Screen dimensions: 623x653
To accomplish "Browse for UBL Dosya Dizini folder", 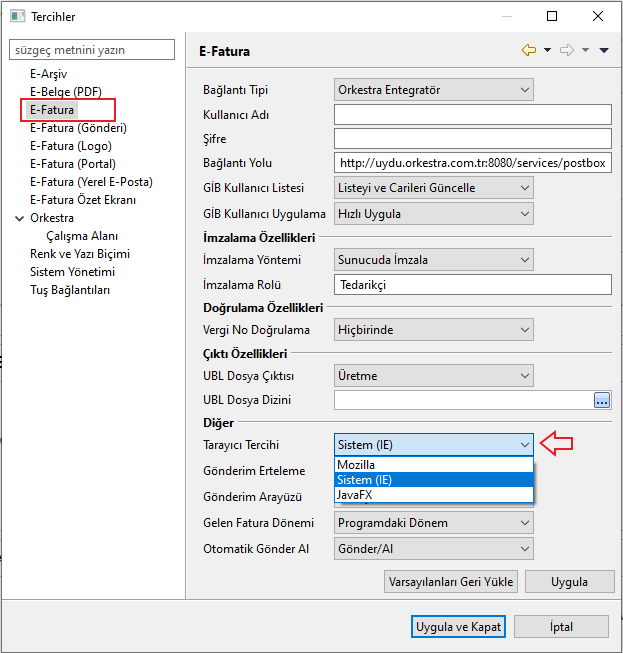I will pos(602,401).
